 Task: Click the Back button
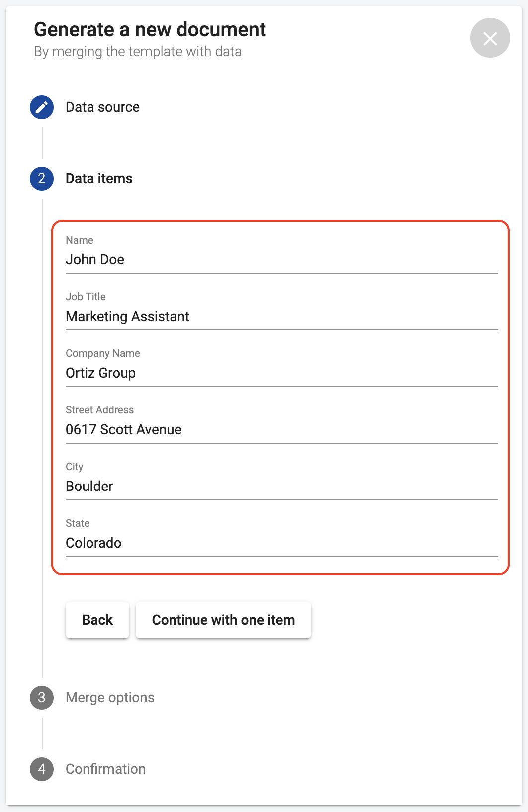97,620
